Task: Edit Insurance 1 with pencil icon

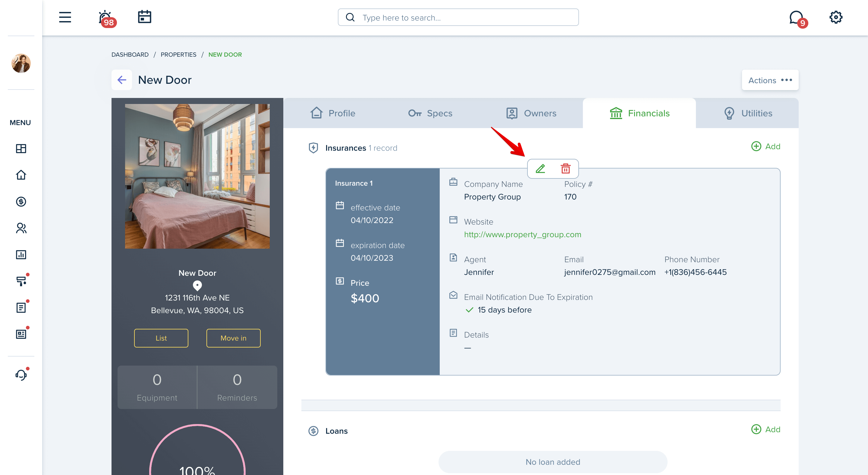Action: click(x=540, y=168)
